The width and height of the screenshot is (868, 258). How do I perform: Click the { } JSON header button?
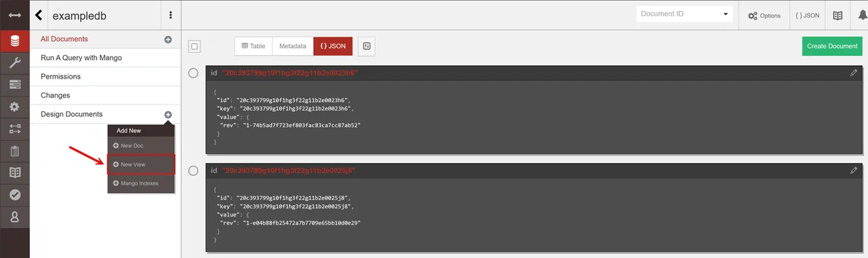[x=807, y=15]
